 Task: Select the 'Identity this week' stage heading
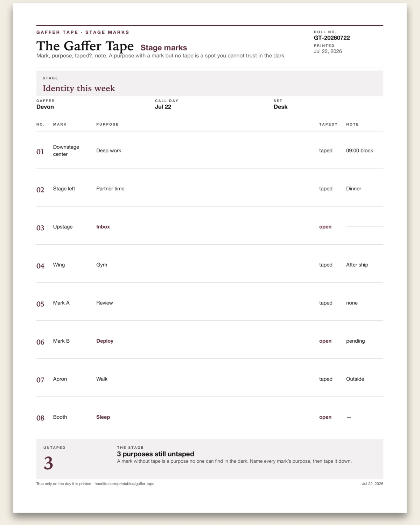[x=79, y=88]
